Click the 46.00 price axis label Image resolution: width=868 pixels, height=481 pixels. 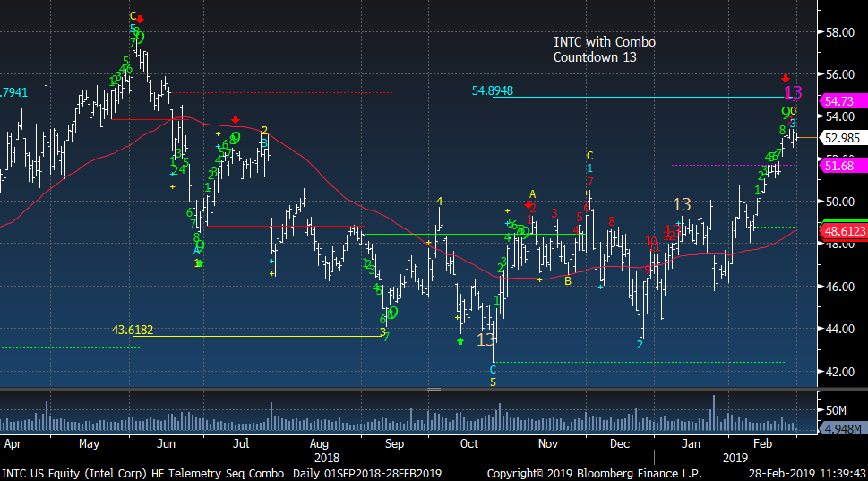(839, 287)
